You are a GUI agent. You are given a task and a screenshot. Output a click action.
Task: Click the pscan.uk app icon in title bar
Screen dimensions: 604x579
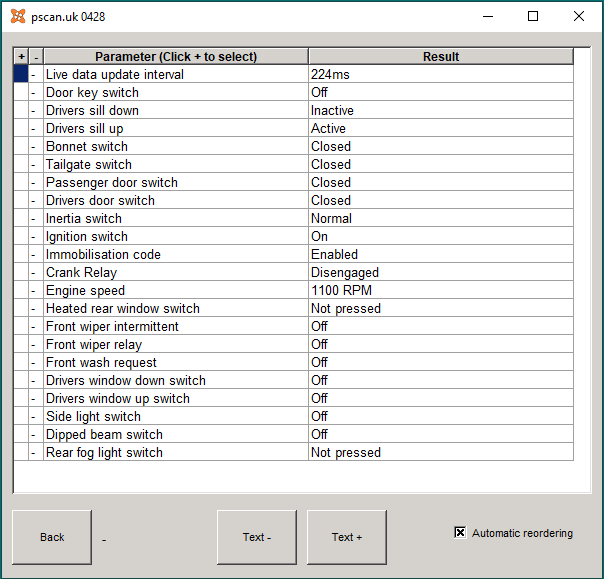tap(18, 17)
